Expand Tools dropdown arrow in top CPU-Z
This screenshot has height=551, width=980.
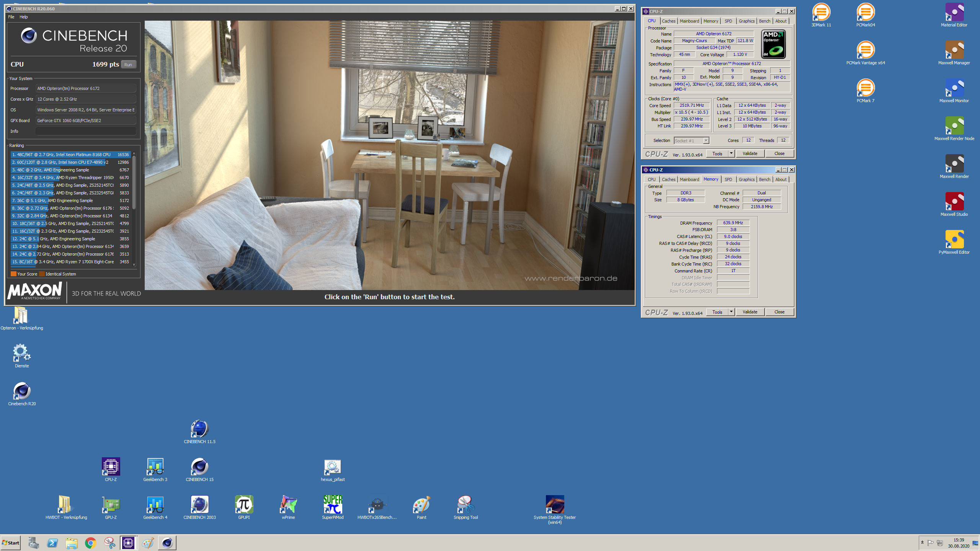[731, 153]
